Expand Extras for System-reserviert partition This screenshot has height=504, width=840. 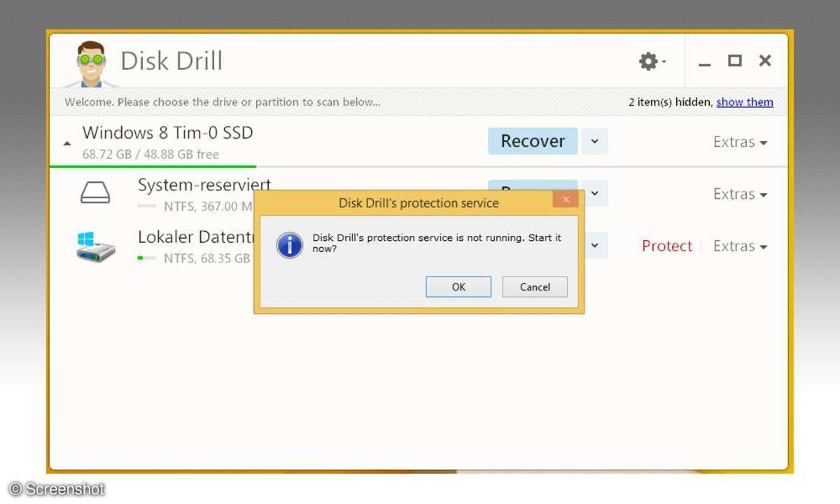[x=740, y=194]
